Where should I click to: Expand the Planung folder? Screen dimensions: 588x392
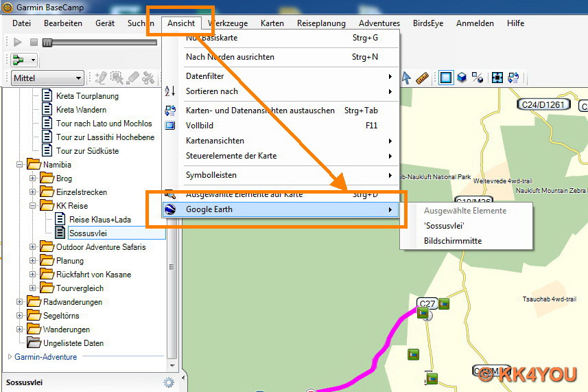pos(33,260)
